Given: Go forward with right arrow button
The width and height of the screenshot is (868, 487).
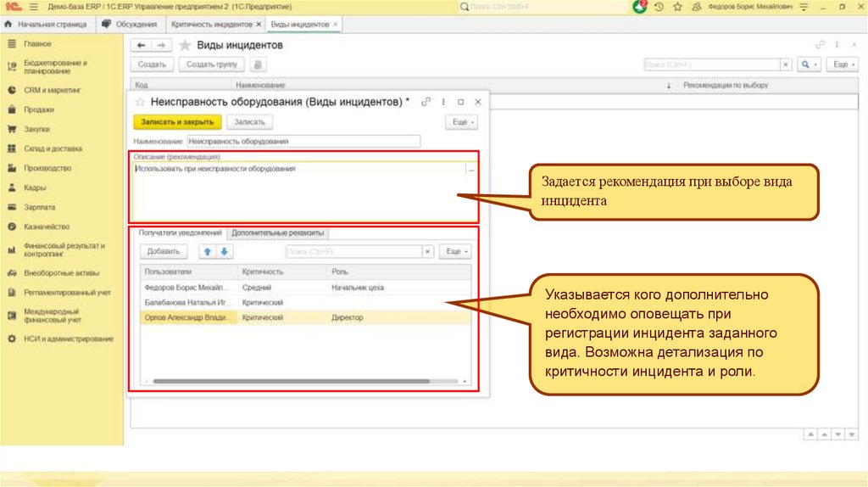Looking at the screenshot, I should coord(161,46).
